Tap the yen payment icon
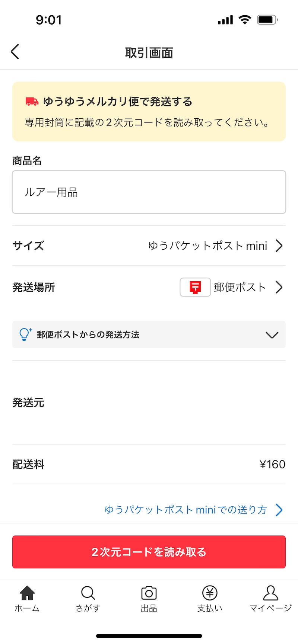This screenshot has height=644, width=298. coord(210,593)
